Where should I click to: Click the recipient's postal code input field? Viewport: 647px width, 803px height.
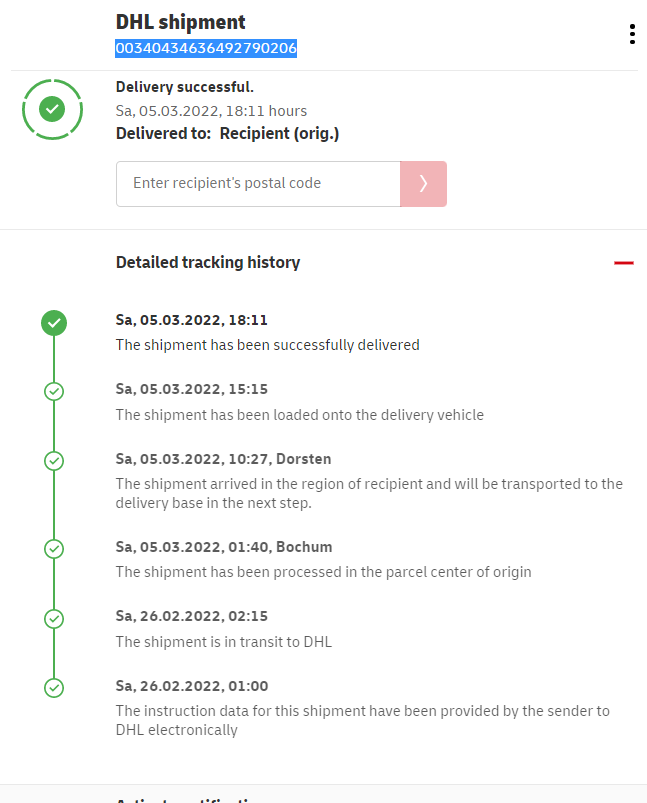click(258, 184)
